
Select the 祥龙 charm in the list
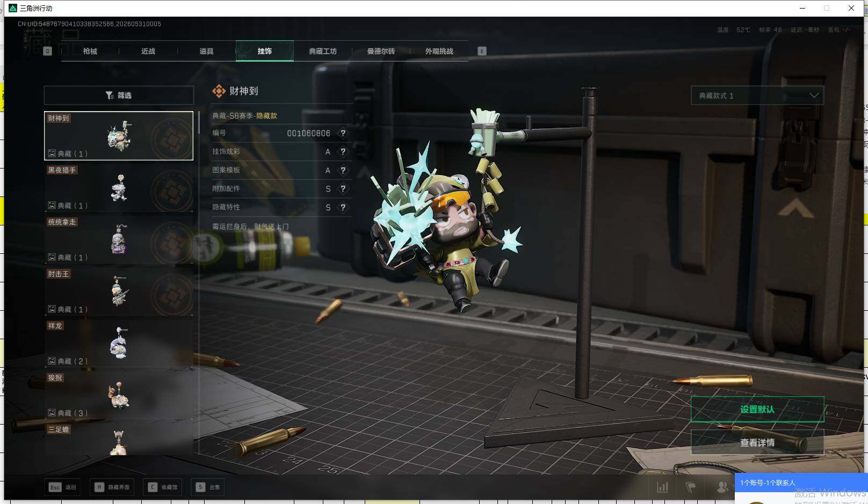(119, 344)
